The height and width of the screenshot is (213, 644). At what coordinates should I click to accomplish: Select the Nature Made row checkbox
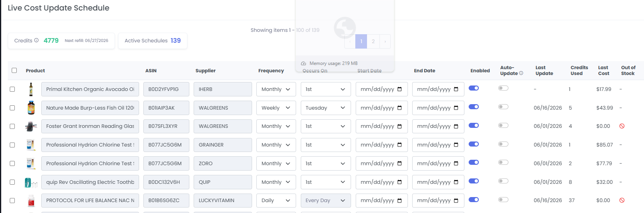[12, 108]
